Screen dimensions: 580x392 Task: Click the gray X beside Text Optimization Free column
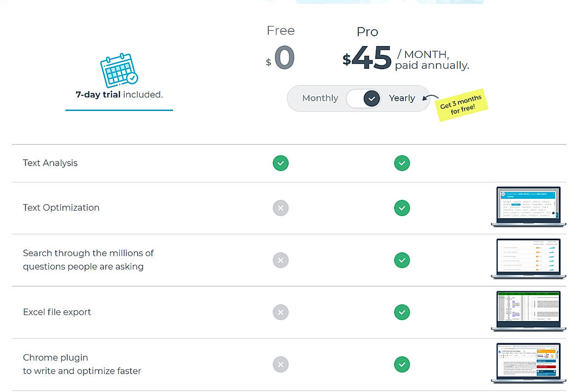(x=280, y=208)
